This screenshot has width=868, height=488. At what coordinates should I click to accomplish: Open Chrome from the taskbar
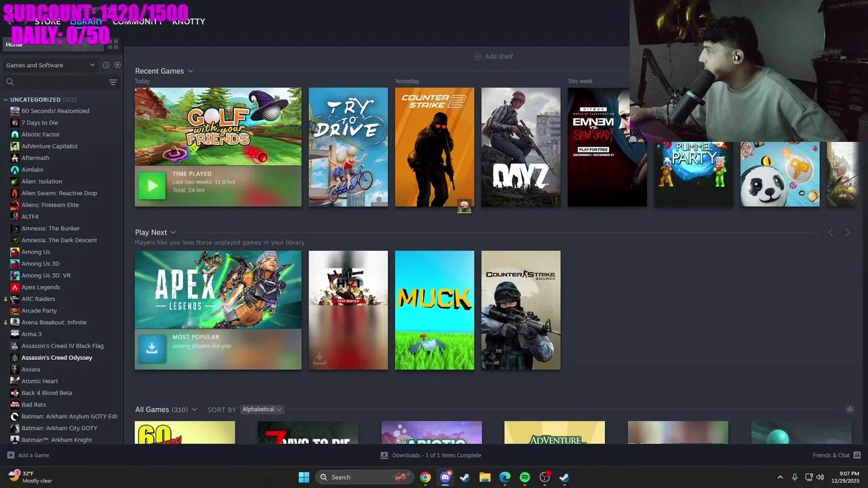click(x=425, y=477)
